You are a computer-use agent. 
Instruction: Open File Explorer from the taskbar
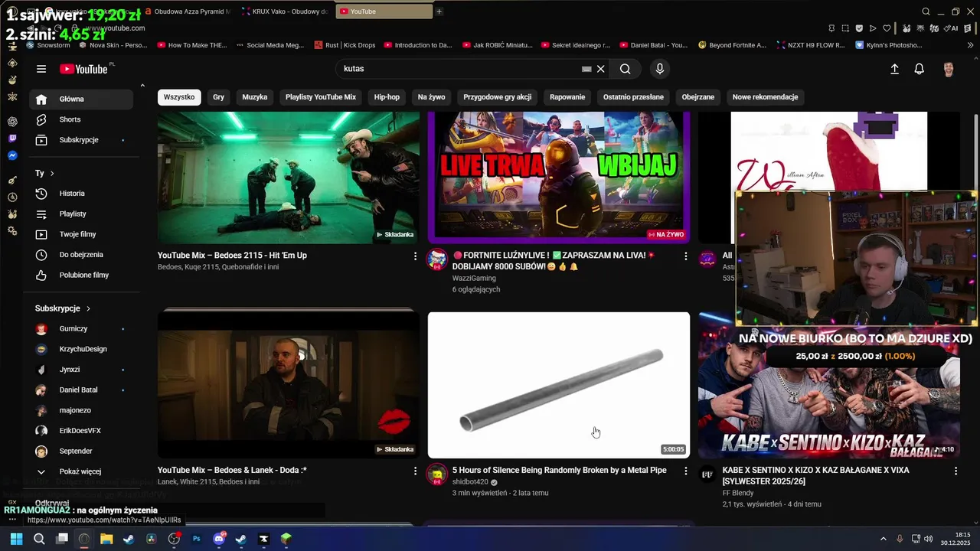106,539
